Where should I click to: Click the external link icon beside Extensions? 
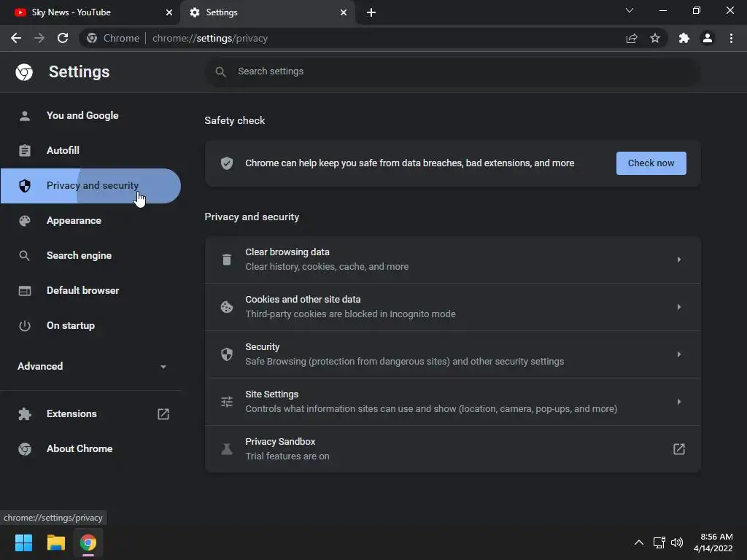[163, 414]
